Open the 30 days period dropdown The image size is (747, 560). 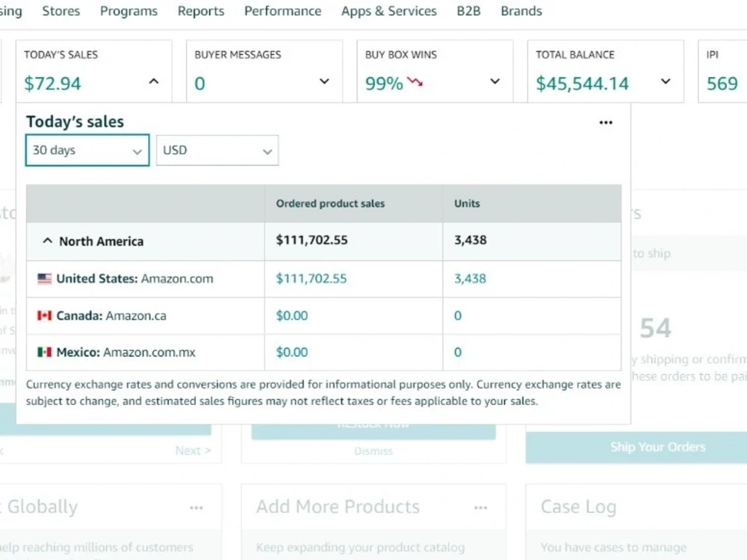87,151
